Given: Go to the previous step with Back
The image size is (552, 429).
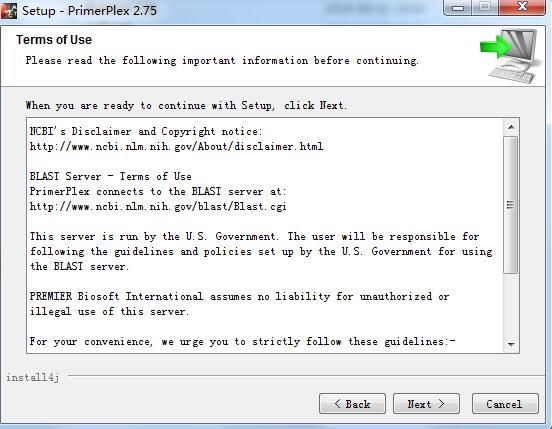Looking at the screenshot, I should pos(352,404).
